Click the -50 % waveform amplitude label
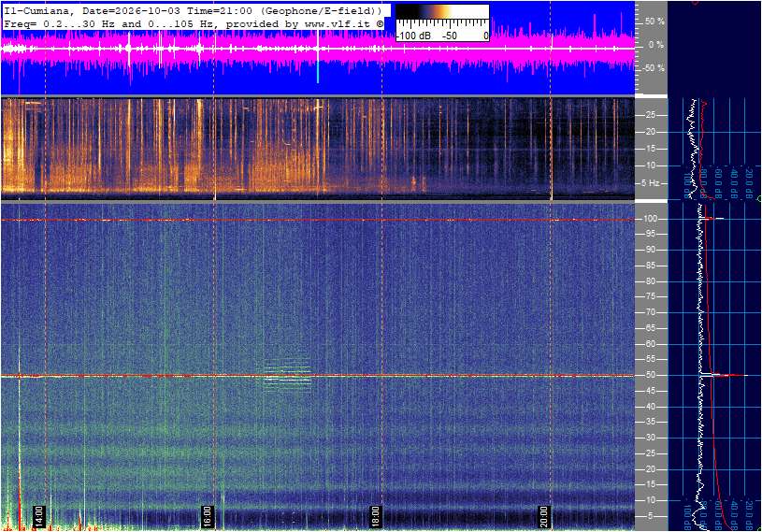 click(x=653, y=68)
